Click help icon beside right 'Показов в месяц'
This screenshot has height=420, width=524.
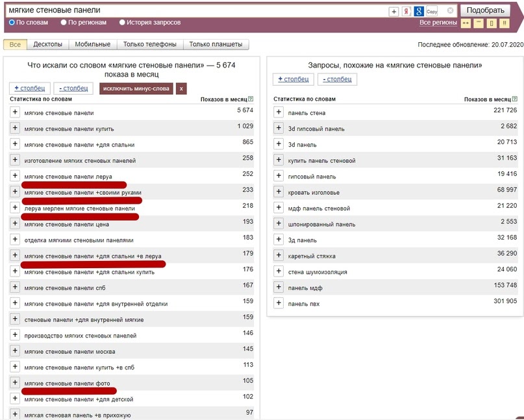point(515,99)
